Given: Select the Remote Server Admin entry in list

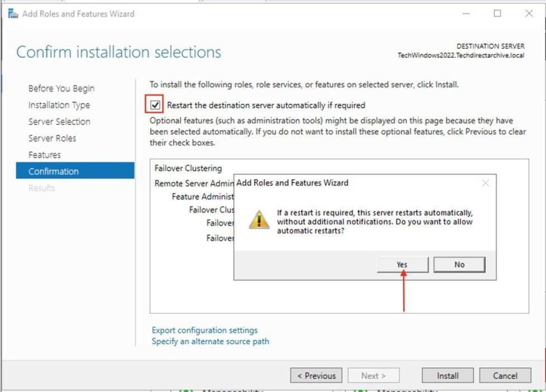Looking at the screenshot, I should pos(193,183).
